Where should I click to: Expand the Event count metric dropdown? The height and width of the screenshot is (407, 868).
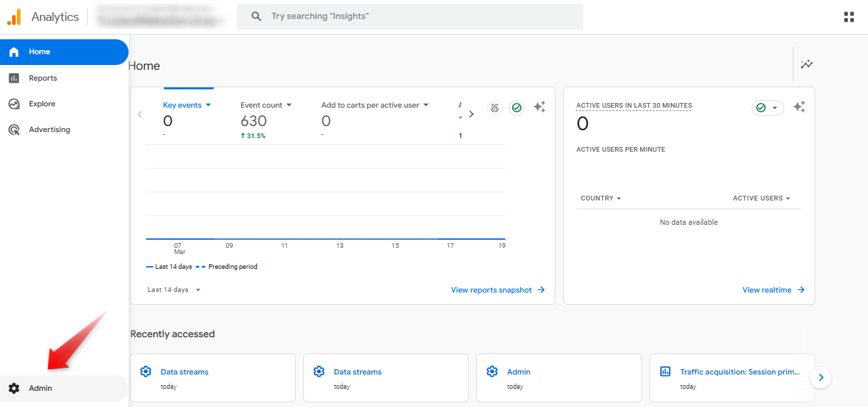(267, 105)
